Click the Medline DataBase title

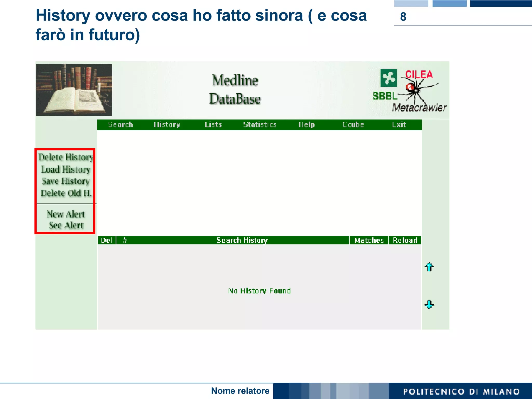pos(235,89)
